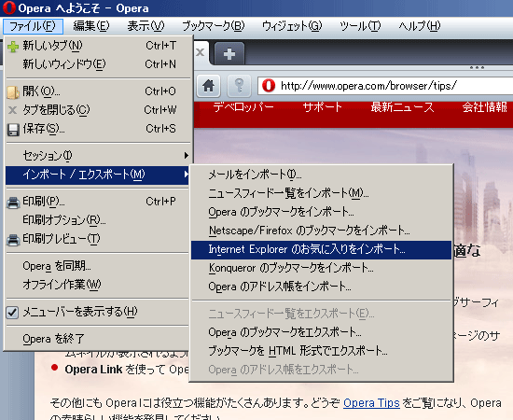The width and height of the screenshot is (513, 420).
Task: Select メールをインポート(I)...
Action: tap(321, 175)
